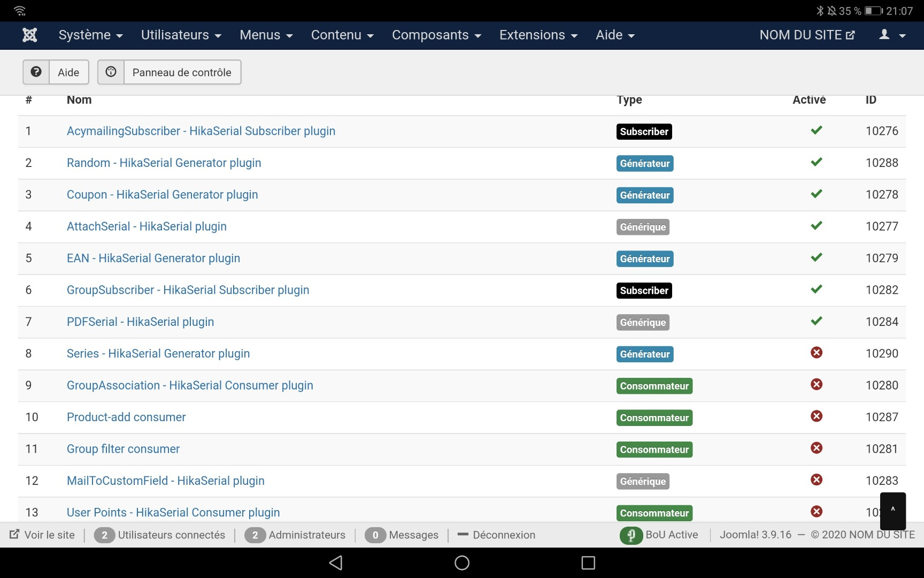Click the Messages count badge
Screen dimensions: 924x578
375,535
